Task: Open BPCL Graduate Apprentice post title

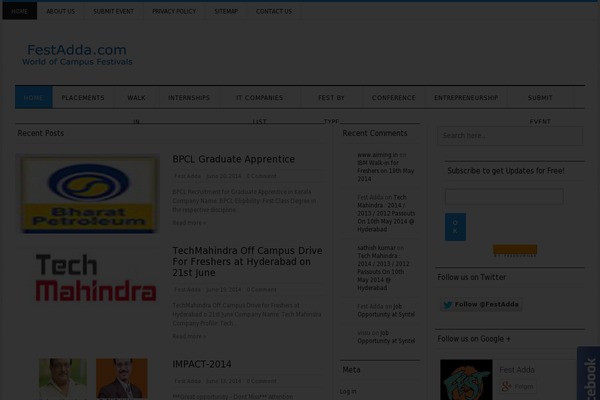Action: pyautogui.click(x=233, y=159)
